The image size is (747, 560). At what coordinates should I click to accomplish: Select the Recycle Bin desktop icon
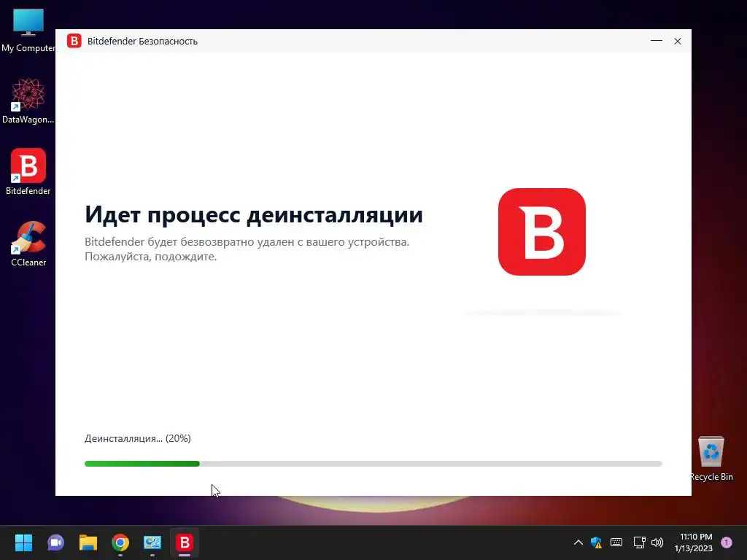pyautogui.click(x=711, y=459)
